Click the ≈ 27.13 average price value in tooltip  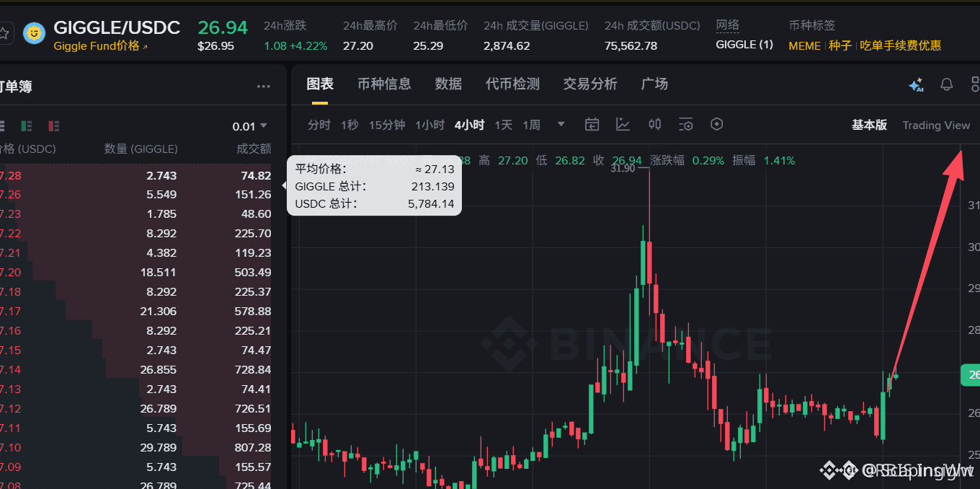[x=435, y=169]
